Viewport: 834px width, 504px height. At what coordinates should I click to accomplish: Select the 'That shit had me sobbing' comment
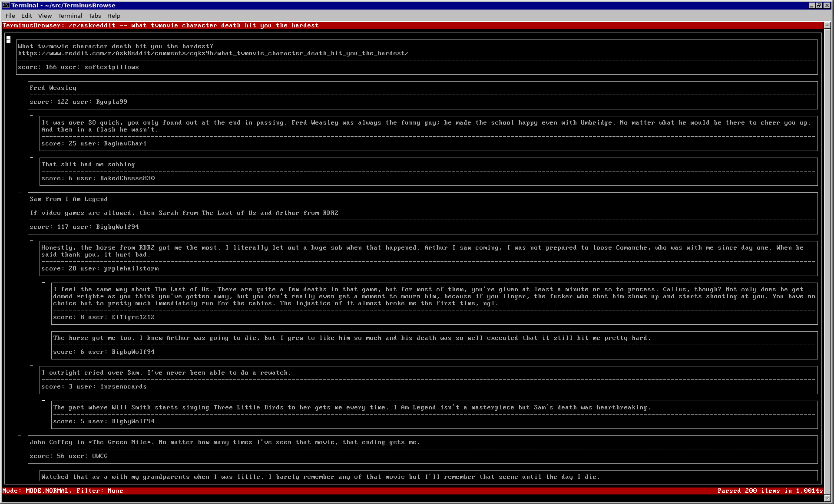coord(88,165)
